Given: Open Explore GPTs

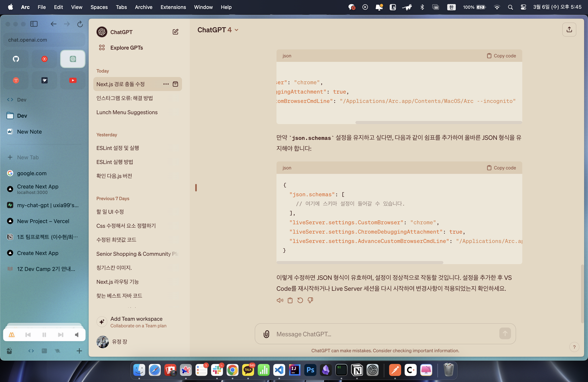Looking at the screenshot, I should pyautogui.click(x=138, y=48).
